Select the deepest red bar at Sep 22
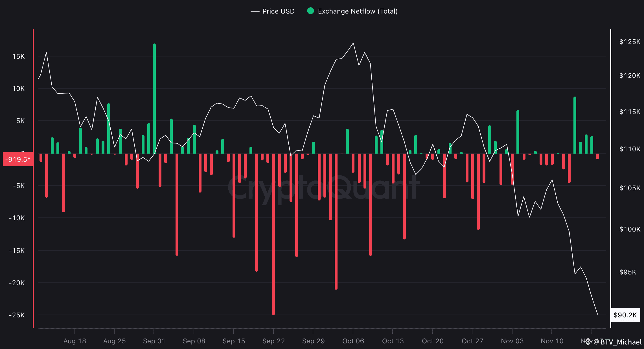Viewport: 644px width, 349px height. click(x=273, y=234)
